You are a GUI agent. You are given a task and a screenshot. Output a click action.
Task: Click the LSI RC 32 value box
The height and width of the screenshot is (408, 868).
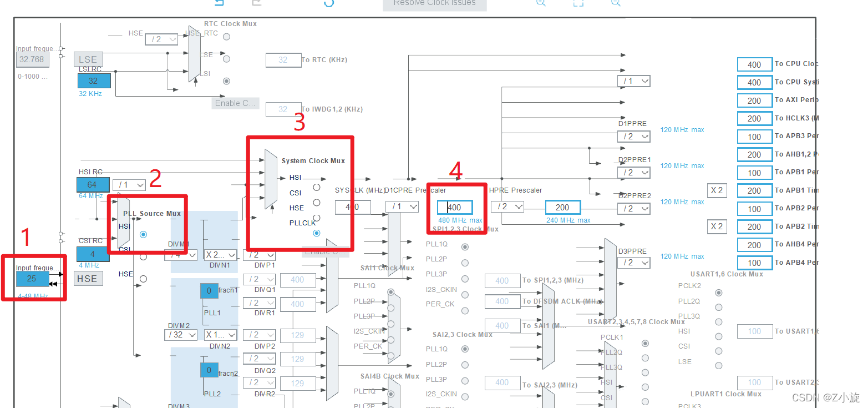pos(94,80)
